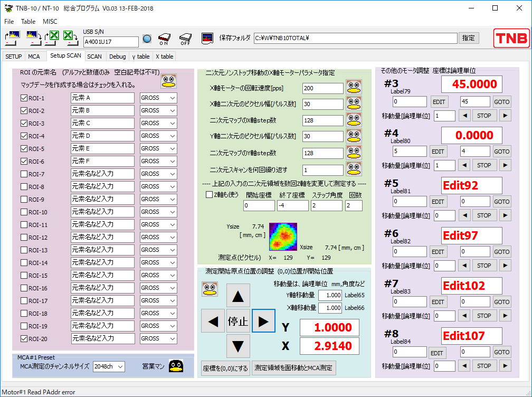Uncheck the ROI-1 checkbox
This screenshot has width=532, height=397.
(24, 98)
